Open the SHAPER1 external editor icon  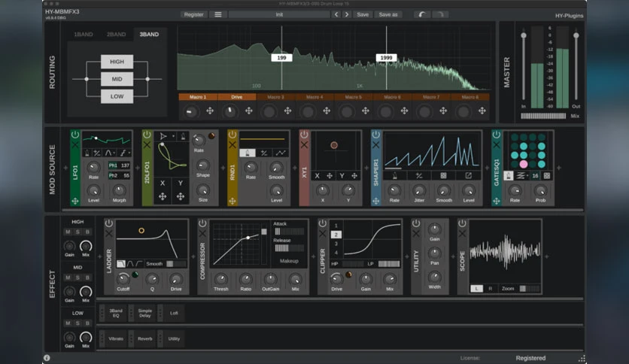(x=468, y=175)
